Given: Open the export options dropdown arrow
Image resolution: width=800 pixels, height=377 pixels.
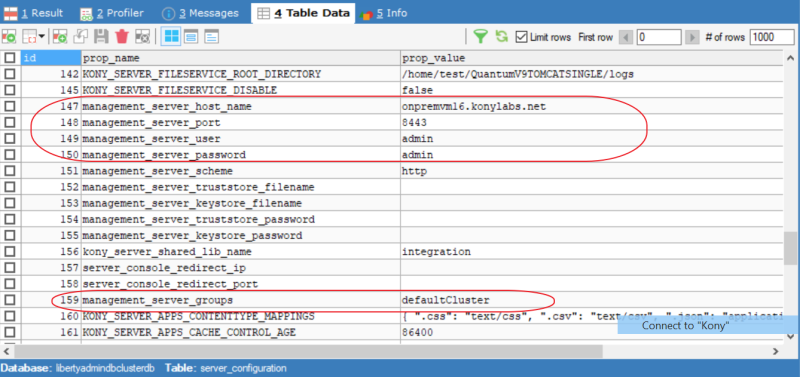Looking at the screenshot, I should tap(41, 37).
